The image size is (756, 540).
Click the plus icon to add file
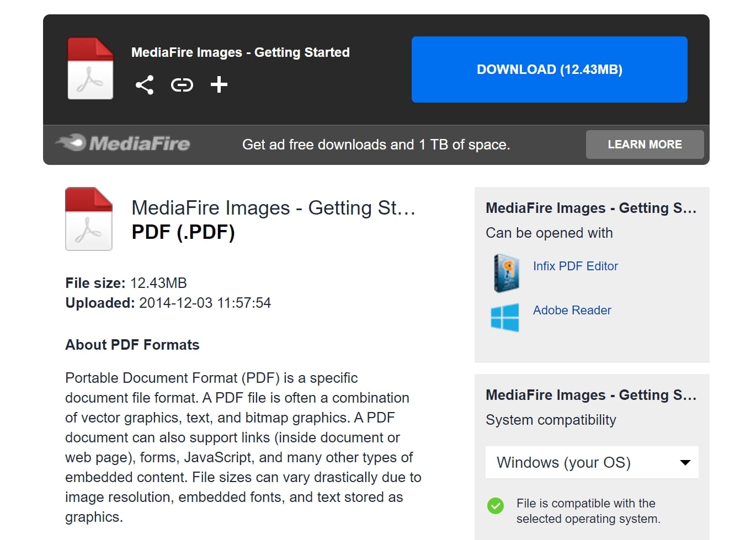coord(219,84)
